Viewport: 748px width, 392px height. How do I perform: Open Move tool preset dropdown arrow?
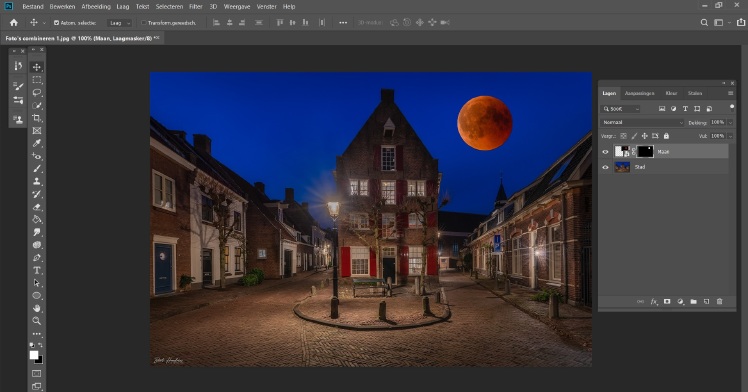click(x=44, y=22)
